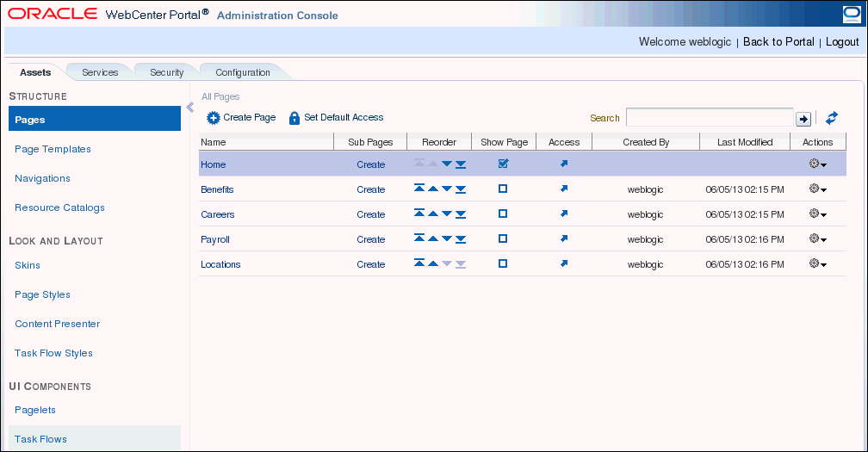Click the Logout link
Screen dimensions: 868x452
click(x=842, y=41)
